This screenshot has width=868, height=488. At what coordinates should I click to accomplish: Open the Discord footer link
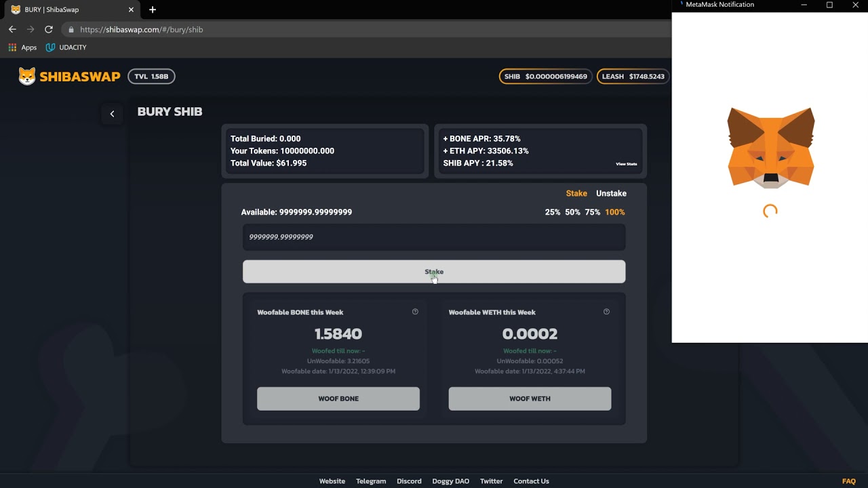(x=409, y=481)
